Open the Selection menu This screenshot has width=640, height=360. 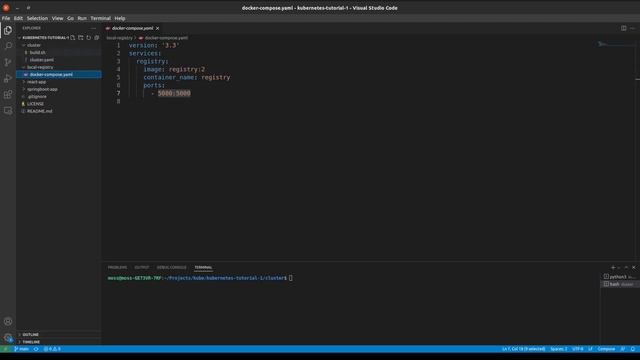pos(37,18)
